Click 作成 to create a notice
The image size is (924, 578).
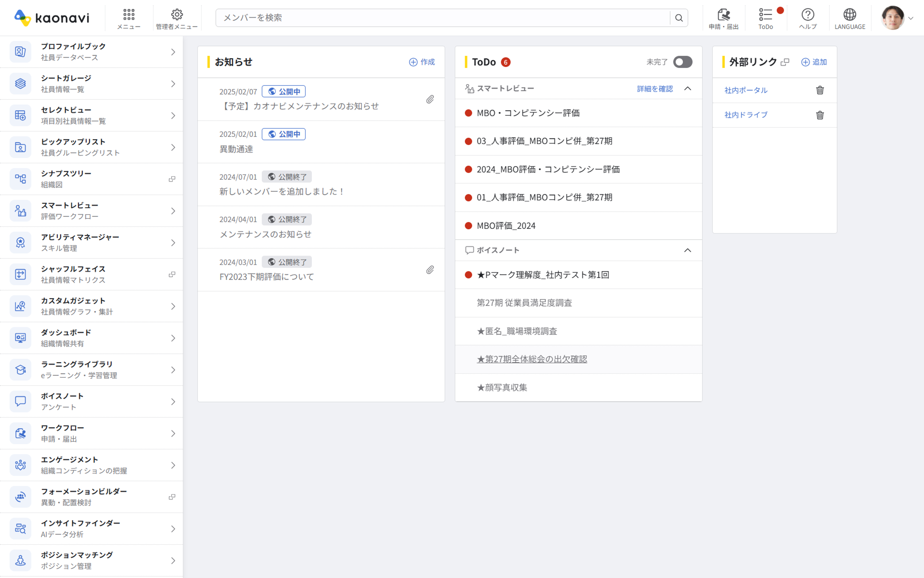[422, 62]
